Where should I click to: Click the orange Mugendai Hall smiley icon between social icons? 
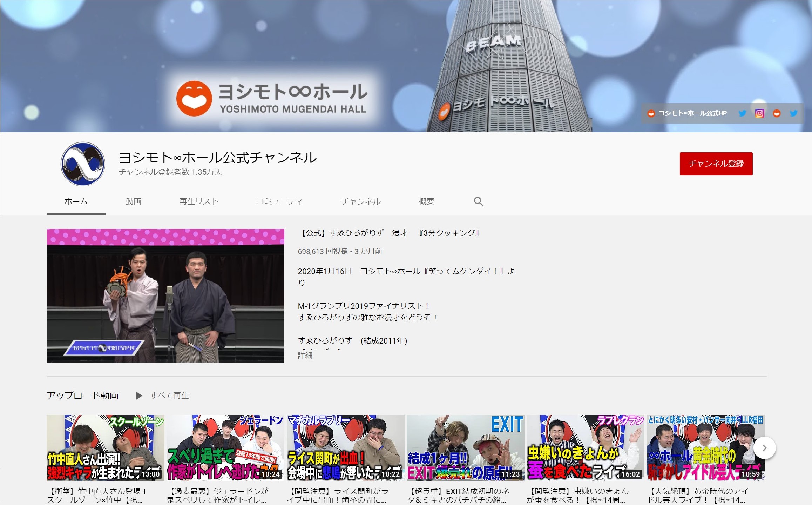point(777,113)
